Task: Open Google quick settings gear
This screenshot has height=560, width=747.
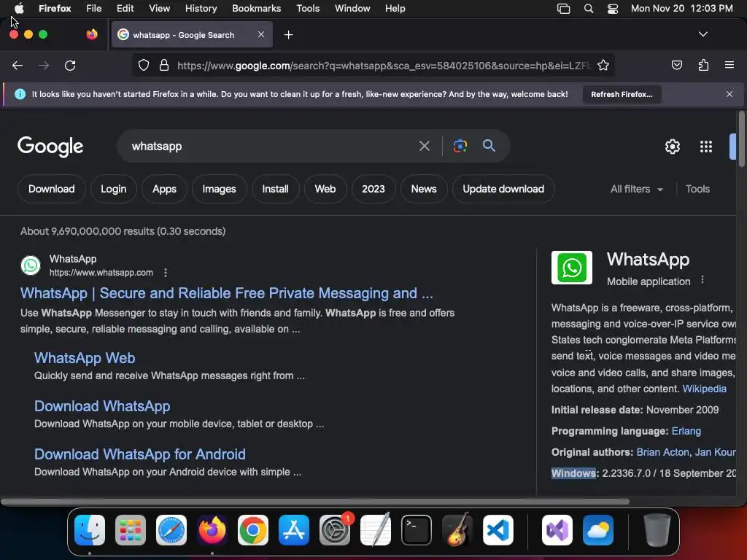Action: [672, 147]
